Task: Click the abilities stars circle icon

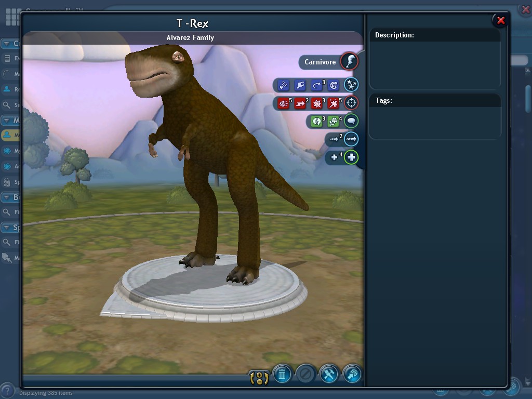Action: pos(351,85)
